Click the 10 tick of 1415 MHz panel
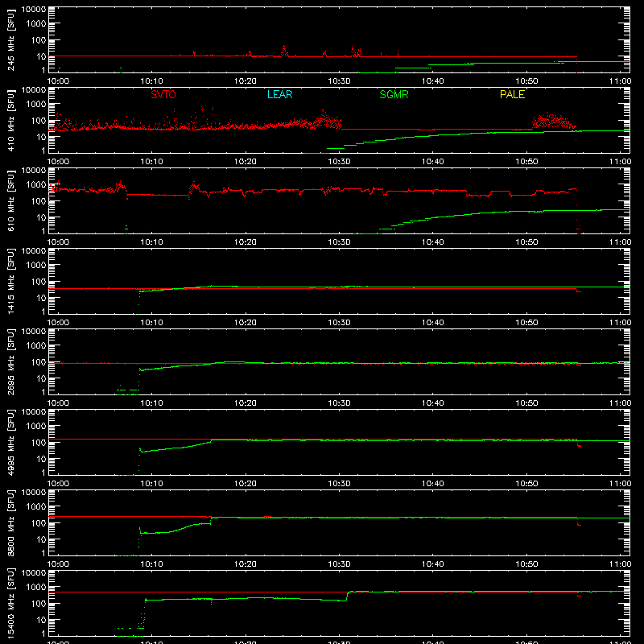This screenshot has height=644, width=644. click(41, 298)
